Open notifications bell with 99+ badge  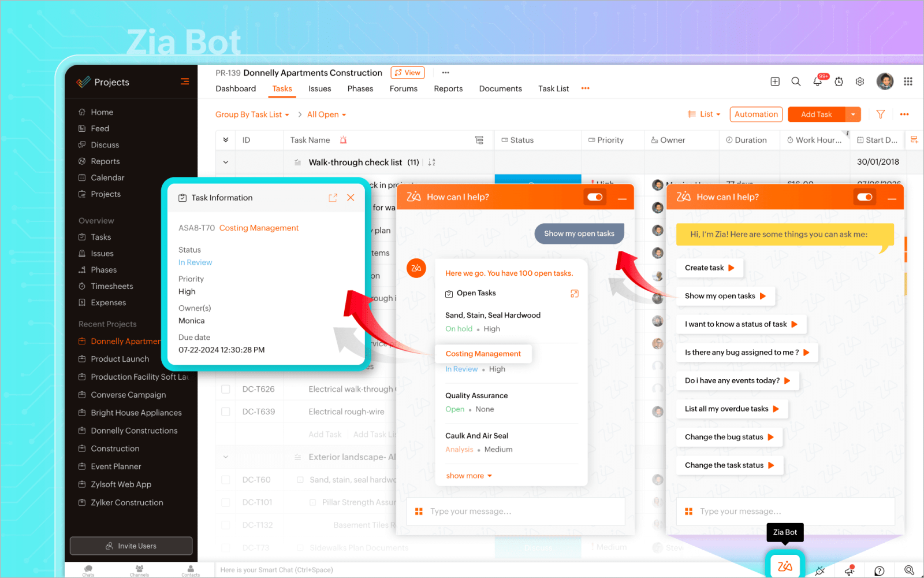click(818, 81)
